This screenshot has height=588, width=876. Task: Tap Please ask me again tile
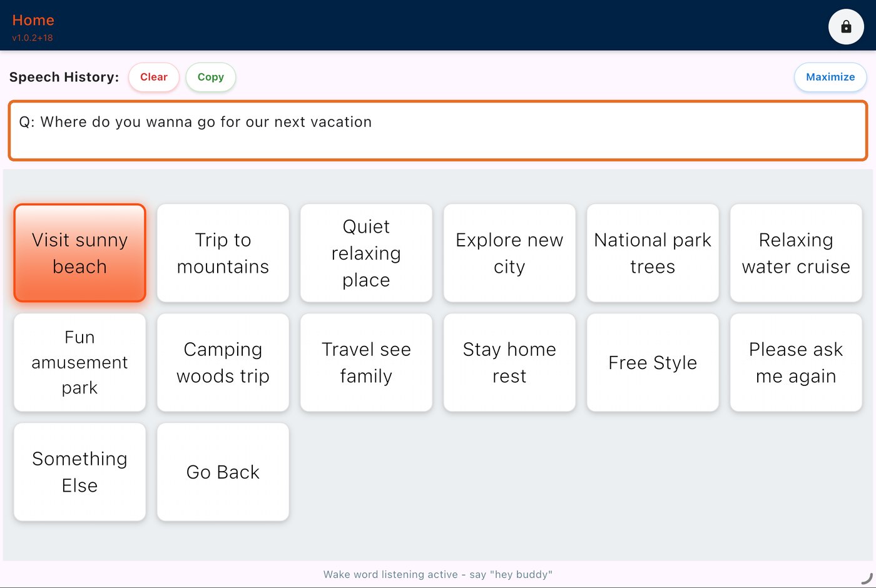(x=796, y=362)
